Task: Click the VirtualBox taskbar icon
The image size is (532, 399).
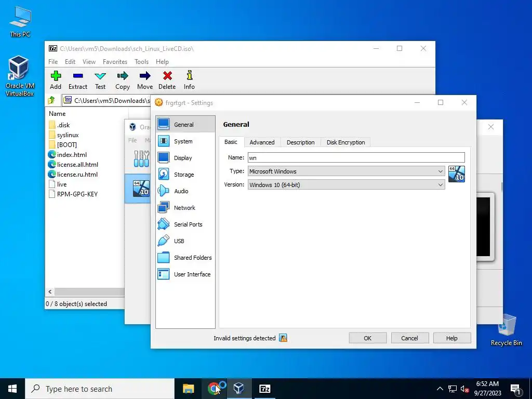Action: coord(239,389)
